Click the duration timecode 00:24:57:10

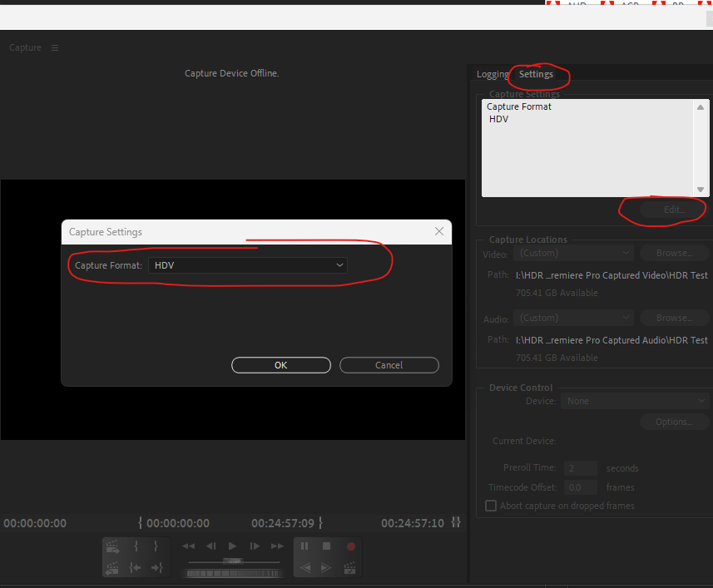[x=413, y=523]
